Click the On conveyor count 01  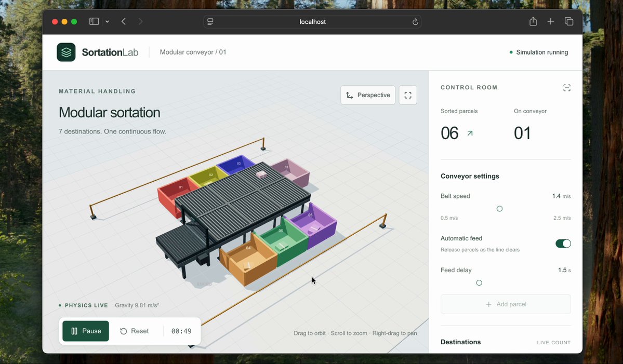coord(522,133)
